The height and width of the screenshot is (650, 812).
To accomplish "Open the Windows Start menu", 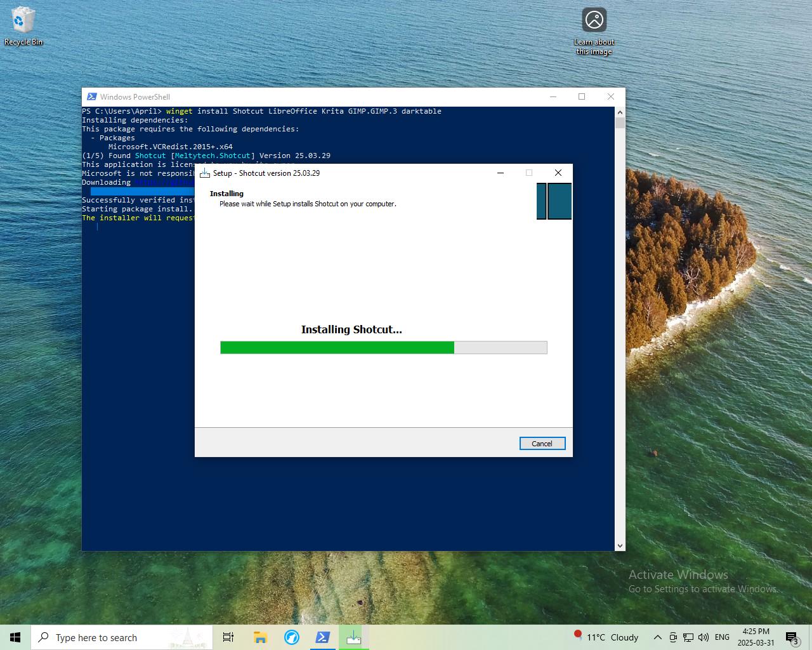I will tap(15, 637).
